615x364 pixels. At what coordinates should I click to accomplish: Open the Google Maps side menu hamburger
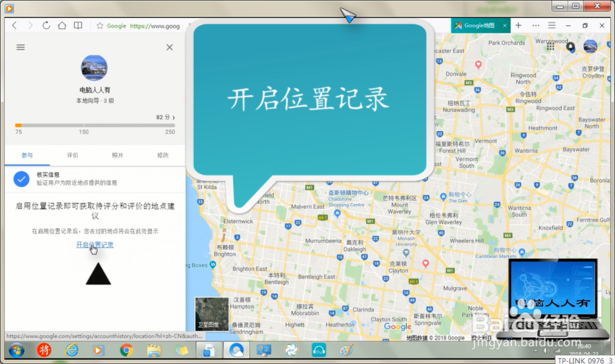pos(20,47)
